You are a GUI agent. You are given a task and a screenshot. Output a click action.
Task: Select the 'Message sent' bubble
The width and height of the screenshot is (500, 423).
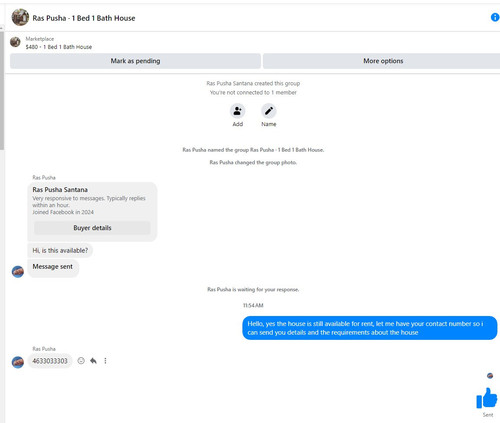pyautogui.click(x=53, y=268)
